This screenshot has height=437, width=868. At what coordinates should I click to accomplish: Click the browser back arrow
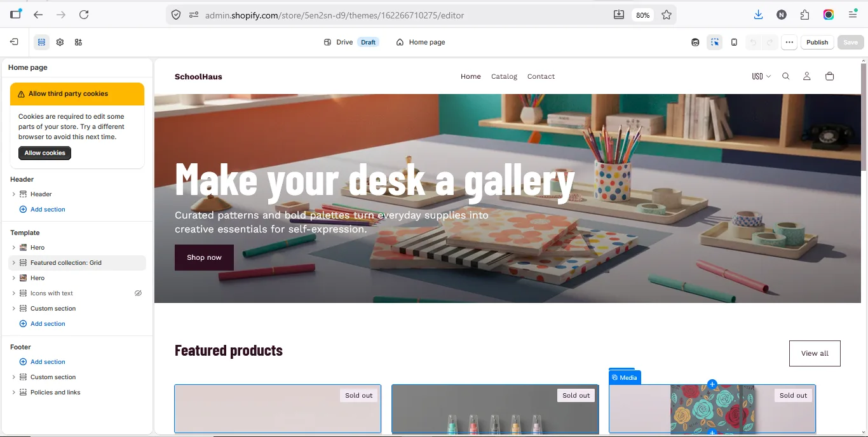(x=38, y=15)
